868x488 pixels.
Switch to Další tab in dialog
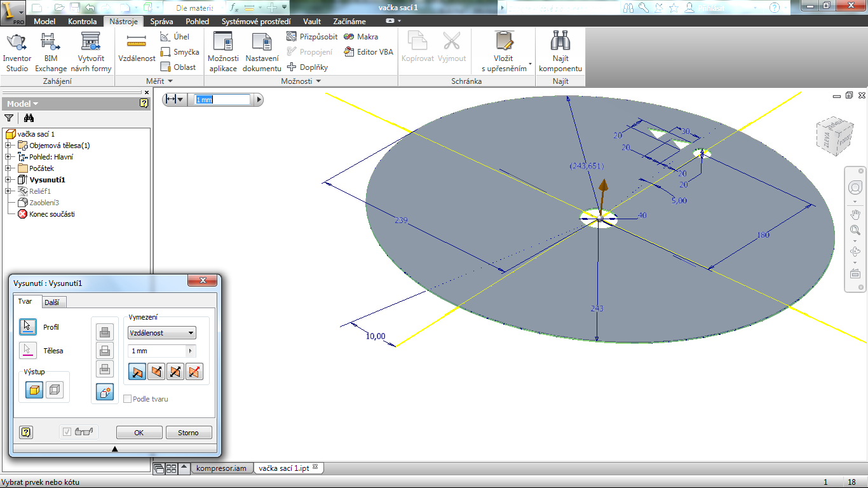(x=54, y=302)
